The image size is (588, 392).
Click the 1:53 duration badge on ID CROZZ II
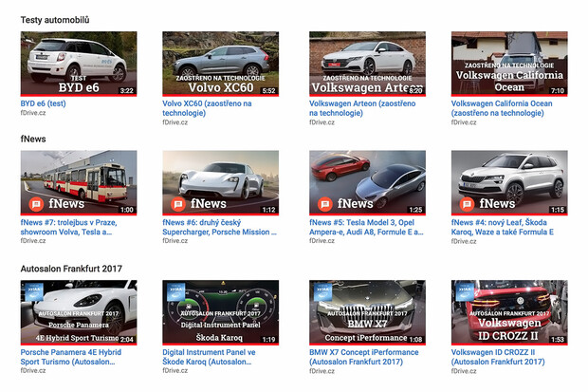pyautogui.click(x=558, y=339)
